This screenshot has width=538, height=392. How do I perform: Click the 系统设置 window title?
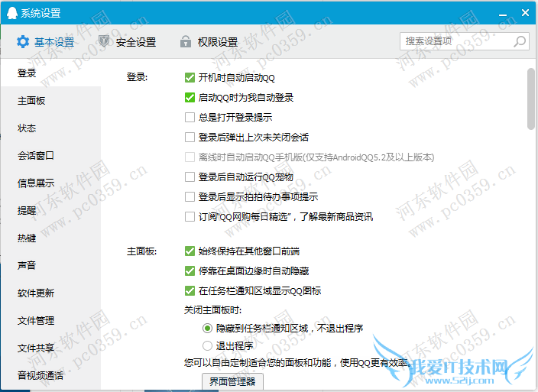point(41,13)
